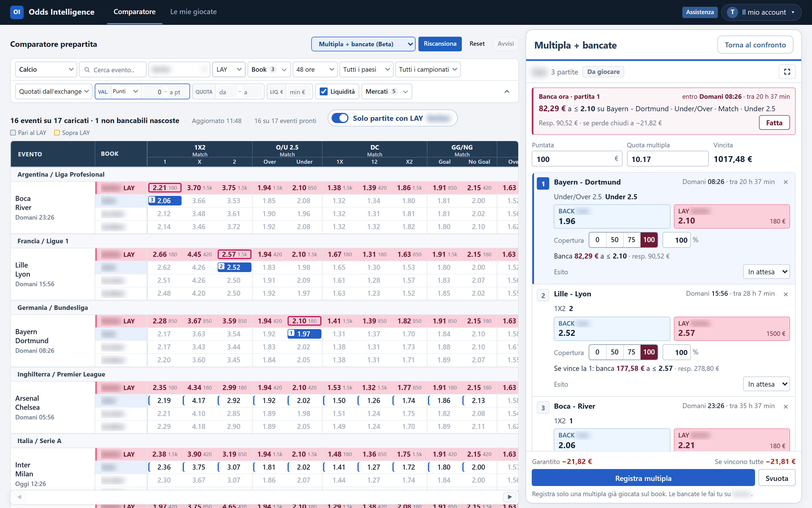Click the Cerca evento search field

click(113, 69)
